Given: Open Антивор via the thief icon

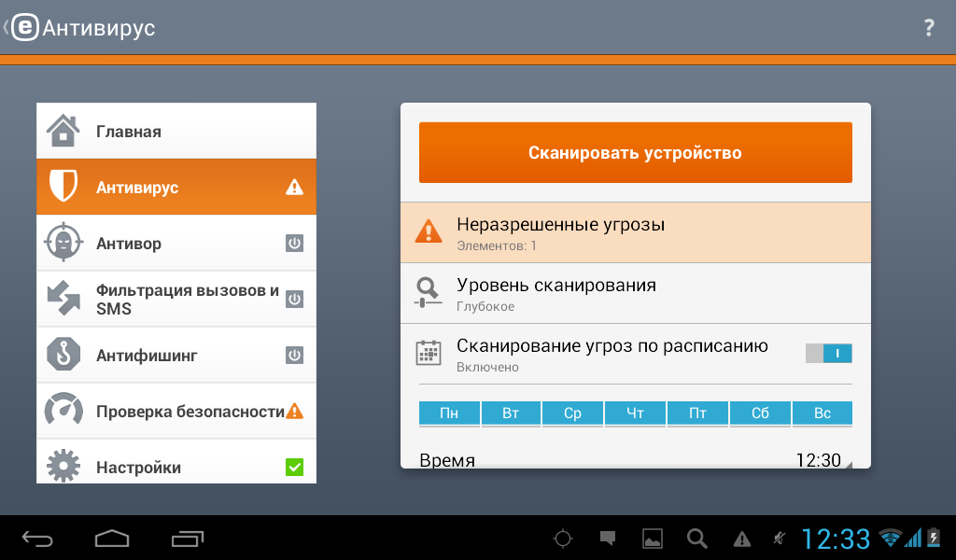Looking at the screenshot, I should click(x=65, y=243).
